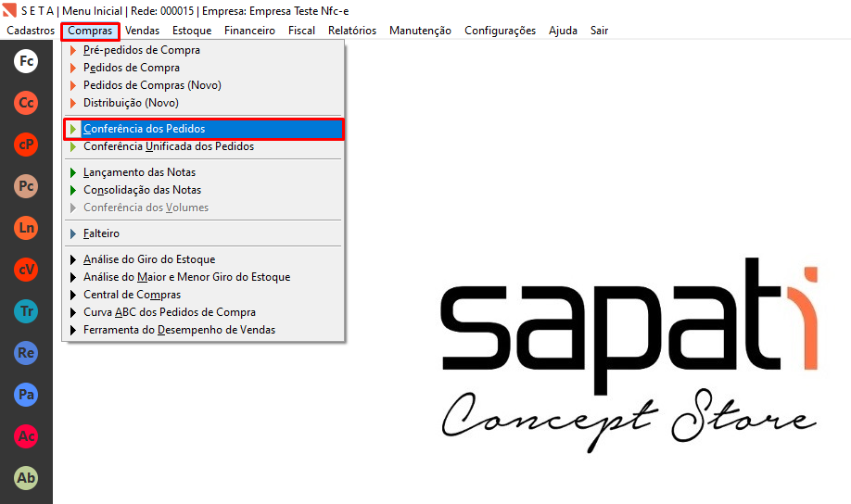
Task: Open the Relatórios menu
Action: pos(352,31)
